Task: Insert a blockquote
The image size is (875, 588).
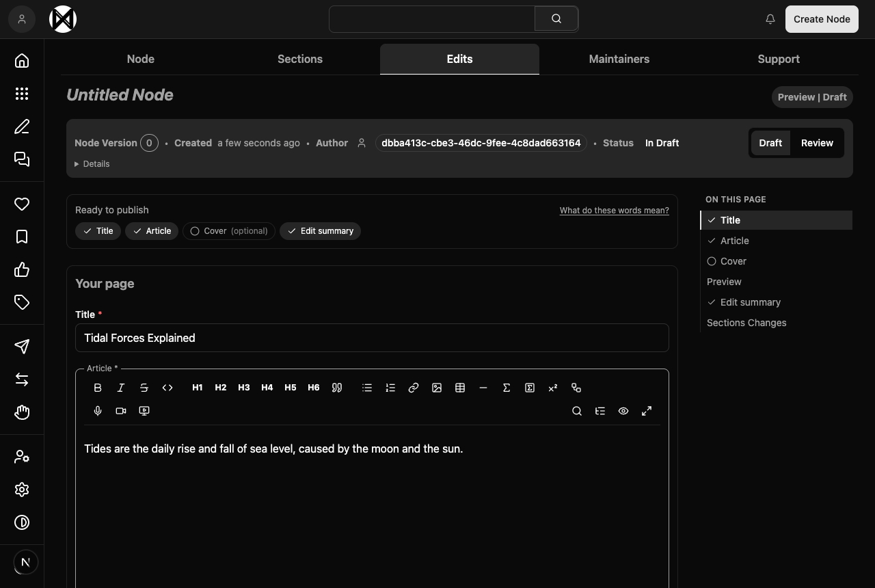Action: pyautogui.click(x=337, y=388)
